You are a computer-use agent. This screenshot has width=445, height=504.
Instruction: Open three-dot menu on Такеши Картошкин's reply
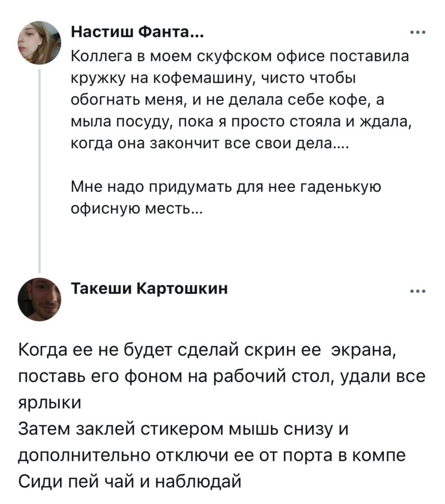(417, 291)
